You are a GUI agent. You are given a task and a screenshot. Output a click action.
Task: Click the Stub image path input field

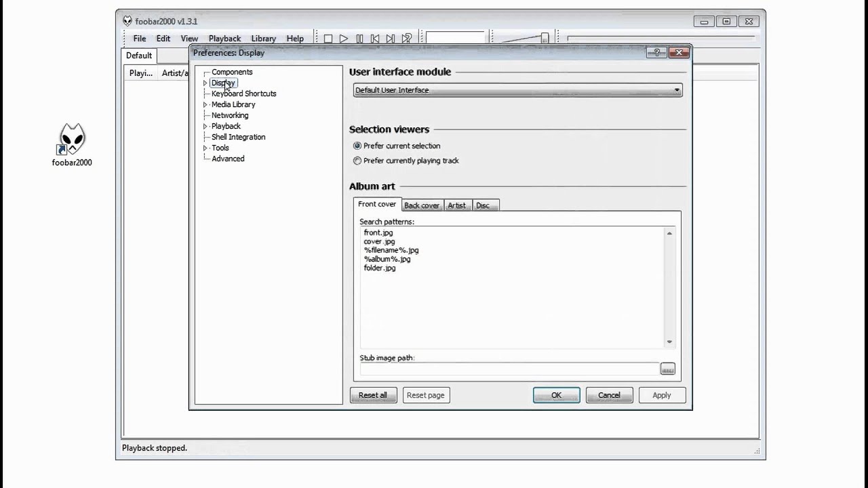tap(509, 369)
